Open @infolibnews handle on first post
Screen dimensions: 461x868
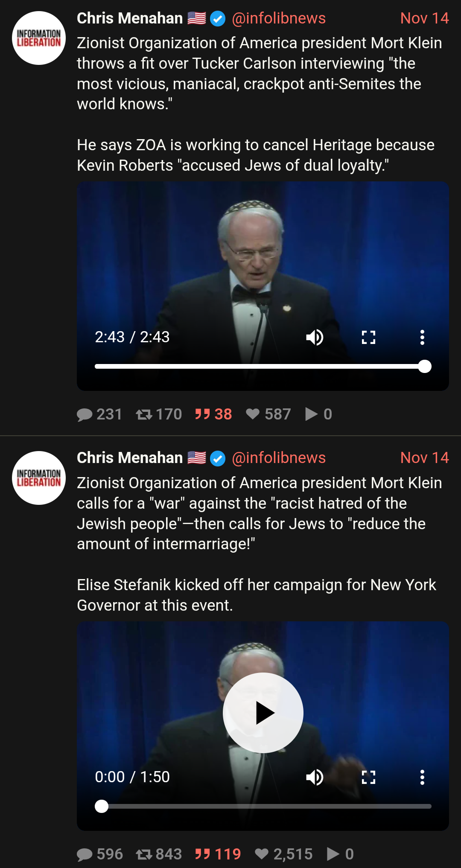279,18
